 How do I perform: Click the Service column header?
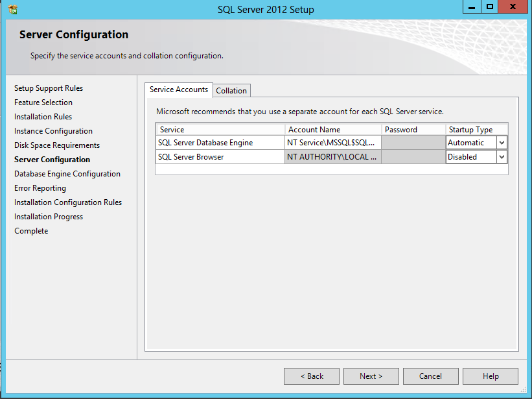[x=220, y=130]
